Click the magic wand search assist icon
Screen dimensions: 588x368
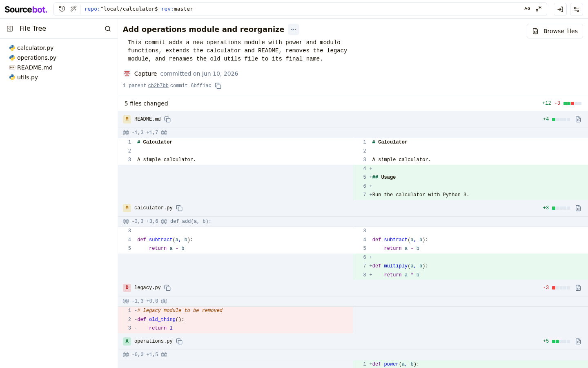click(73, 9)
